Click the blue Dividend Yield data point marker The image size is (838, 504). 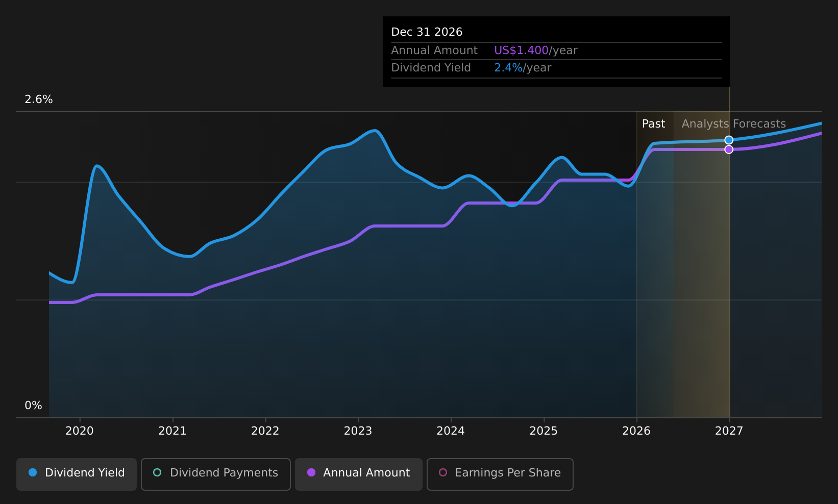click(729, 140)
